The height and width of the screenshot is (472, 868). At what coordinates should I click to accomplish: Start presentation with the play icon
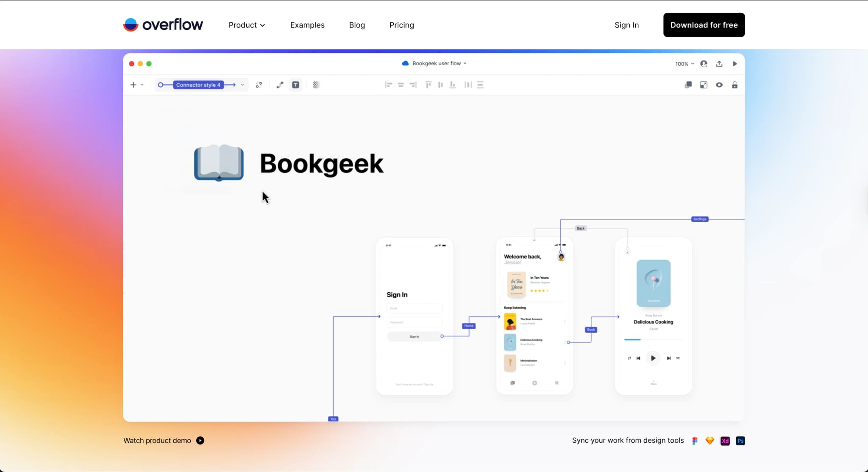(x=735, y=64)
